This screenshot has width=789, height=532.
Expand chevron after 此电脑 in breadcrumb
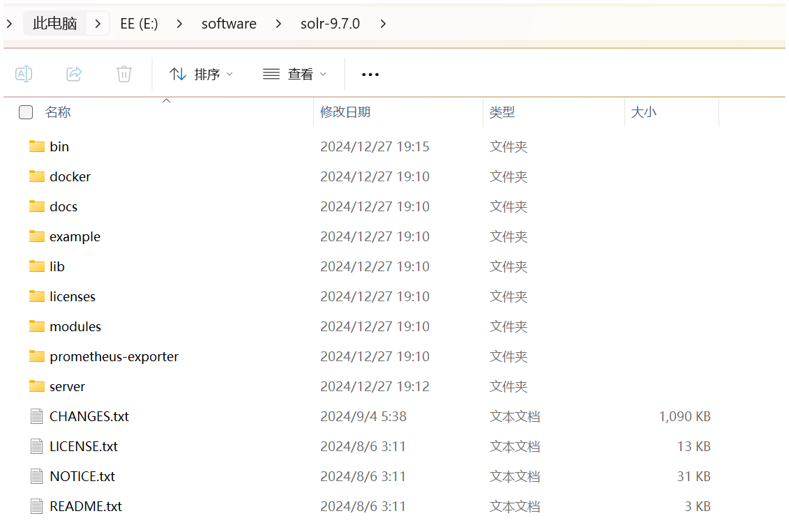coord(98,24)
